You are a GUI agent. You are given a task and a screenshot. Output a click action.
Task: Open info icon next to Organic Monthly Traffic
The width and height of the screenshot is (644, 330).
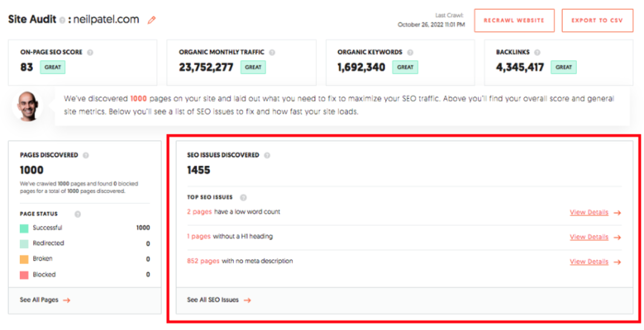point(272,53)
